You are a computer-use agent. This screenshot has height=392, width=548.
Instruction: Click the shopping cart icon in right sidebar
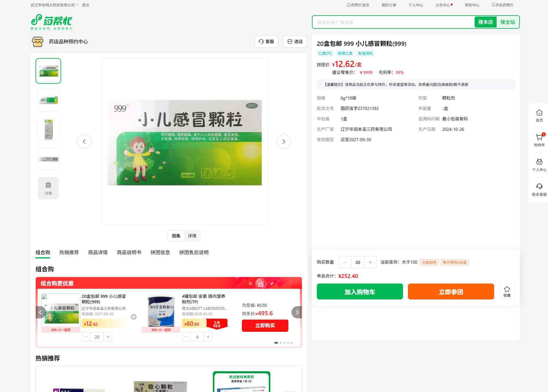[539, 138]
